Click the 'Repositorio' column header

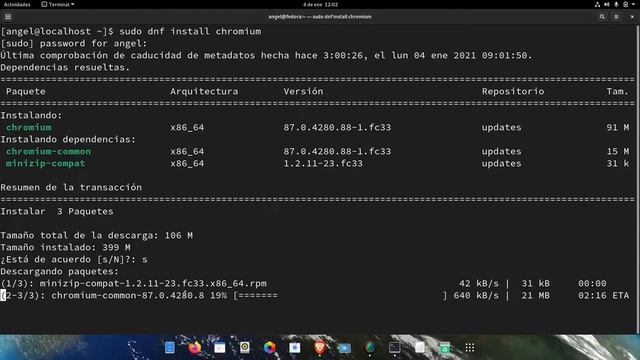513,91
